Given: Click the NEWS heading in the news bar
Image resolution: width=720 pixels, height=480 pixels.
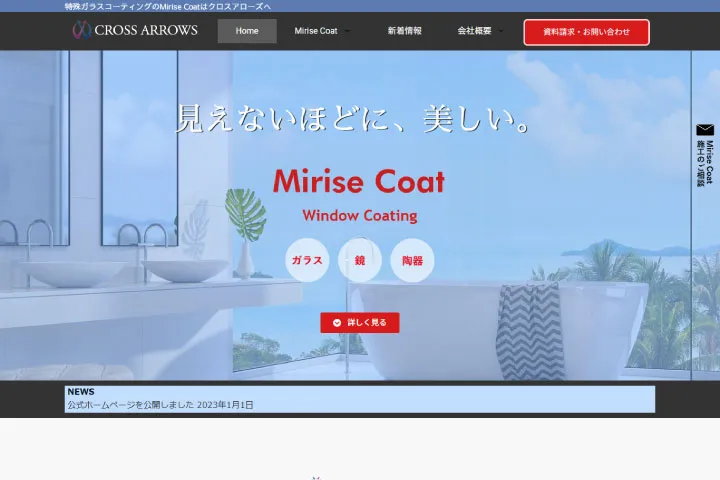Looking at the screenshot, I should (x=81, y=392).
